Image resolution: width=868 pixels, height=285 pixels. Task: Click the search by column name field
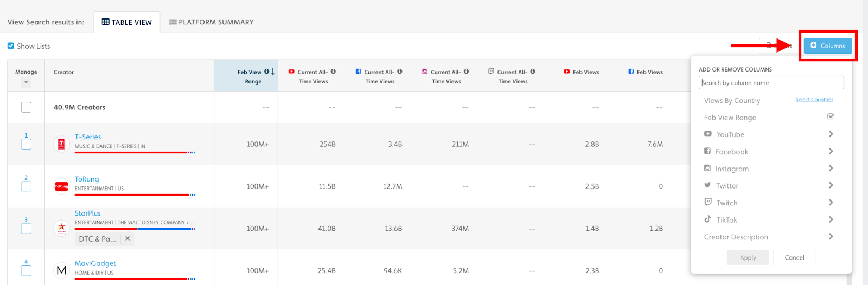click(771, 83)
